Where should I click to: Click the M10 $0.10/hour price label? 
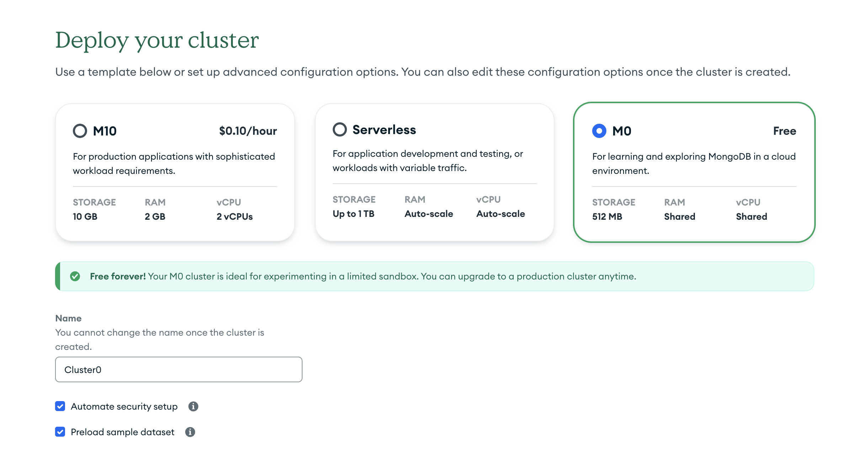[x=248, y=131]
